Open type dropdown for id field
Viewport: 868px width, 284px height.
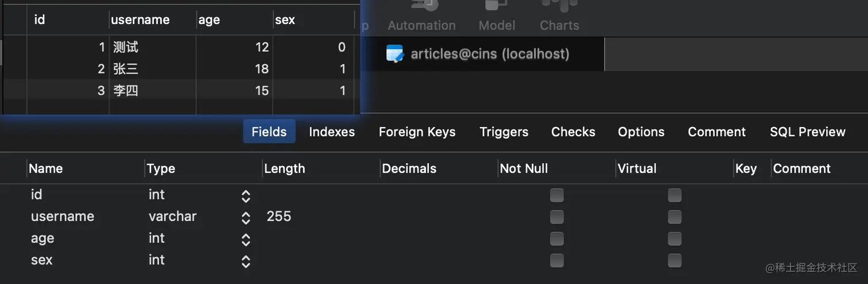click(246, 196)
